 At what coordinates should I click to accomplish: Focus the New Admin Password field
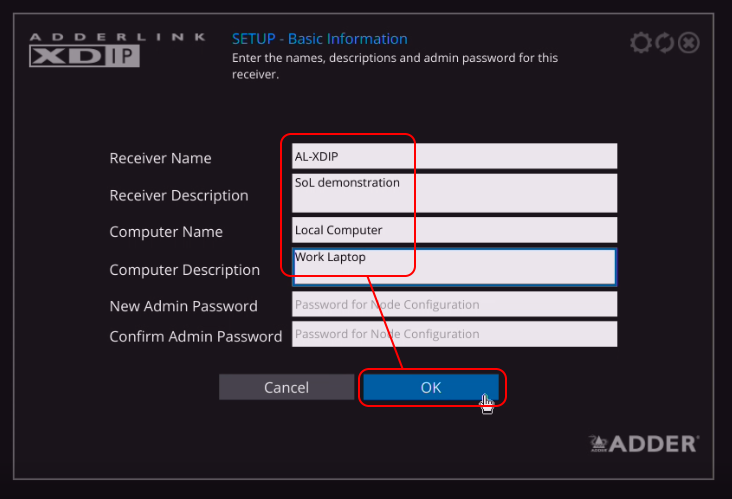(454, 304)
